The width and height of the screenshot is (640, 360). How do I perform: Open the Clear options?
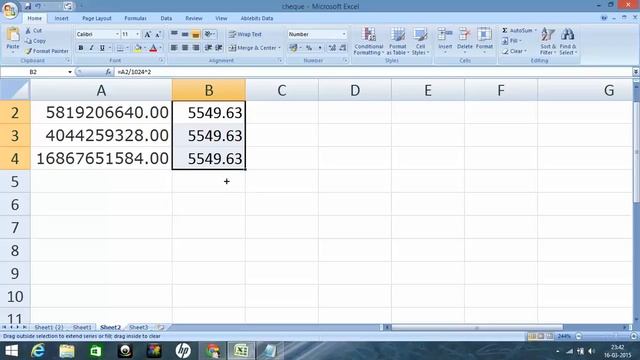(513, 51)
